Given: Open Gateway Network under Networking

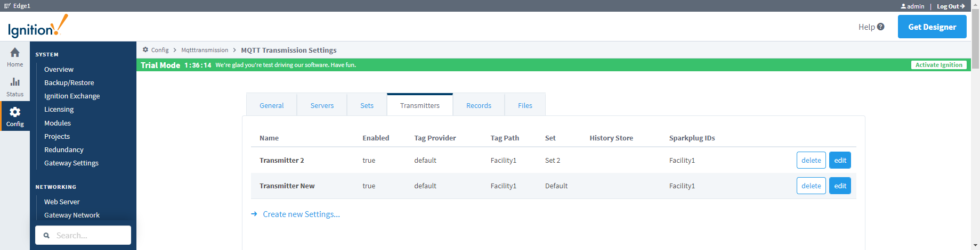Looking at the screenshot, I should click(72, 215).
